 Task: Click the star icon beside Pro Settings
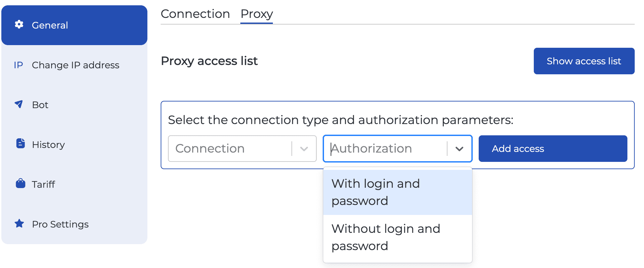[19, 224]
